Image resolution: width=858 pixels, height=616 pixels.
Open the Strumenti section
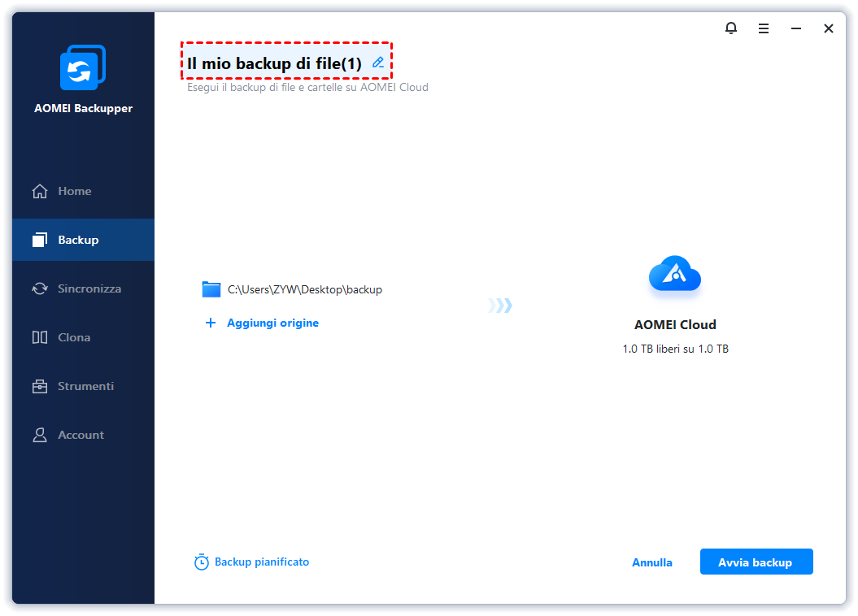[83, 386]
